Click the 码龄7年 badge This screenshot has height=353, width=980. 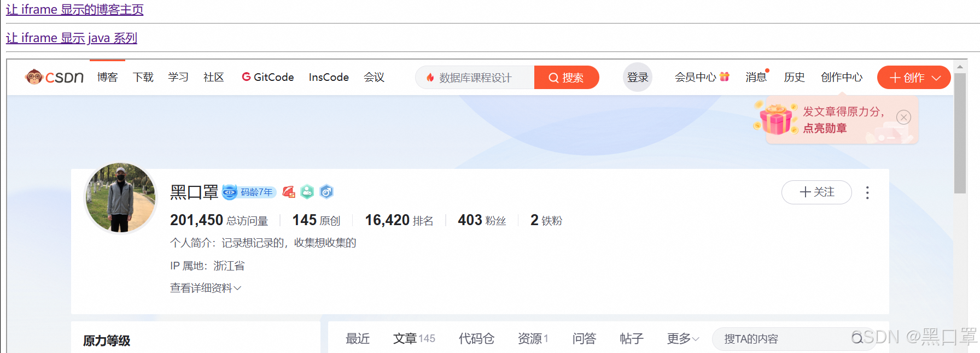pos(249,192)
